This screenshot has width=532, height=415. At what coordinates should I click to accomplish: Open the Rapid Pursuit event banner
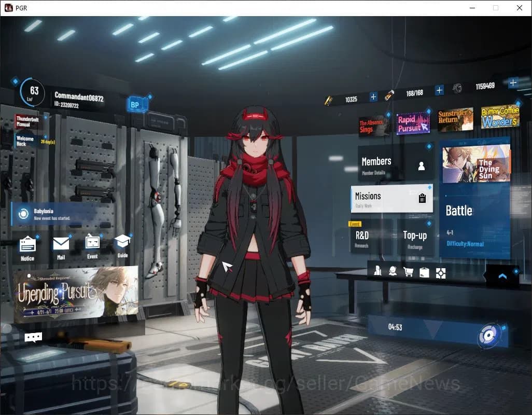click(x=413, y=123)
